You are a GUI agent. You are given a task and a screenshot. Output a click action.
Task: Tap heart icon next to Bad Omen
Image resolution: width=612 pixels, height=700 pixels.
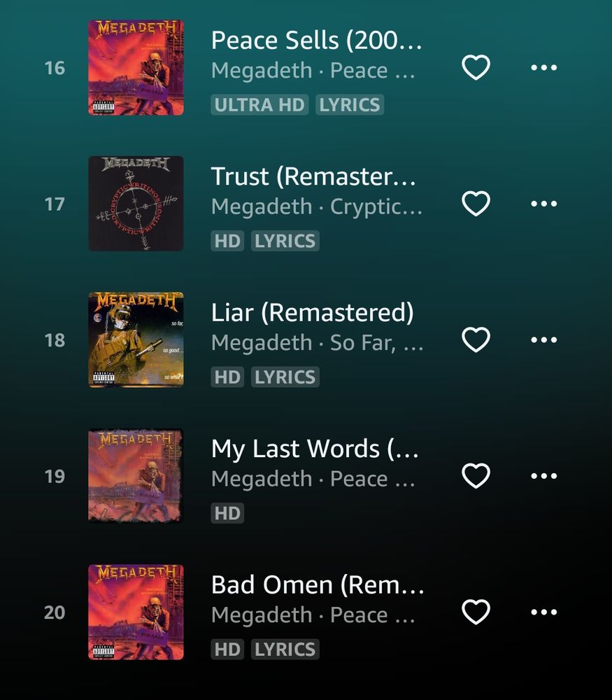coord(476,612)
